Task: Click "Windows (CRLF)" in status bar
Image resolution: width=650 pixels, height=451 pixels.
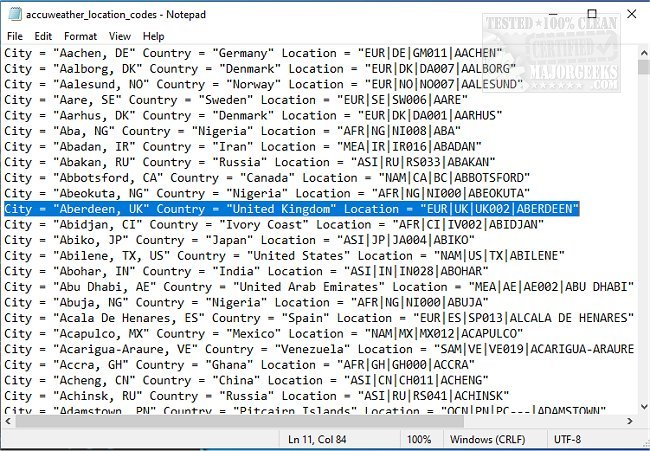Action: (488, 439)
